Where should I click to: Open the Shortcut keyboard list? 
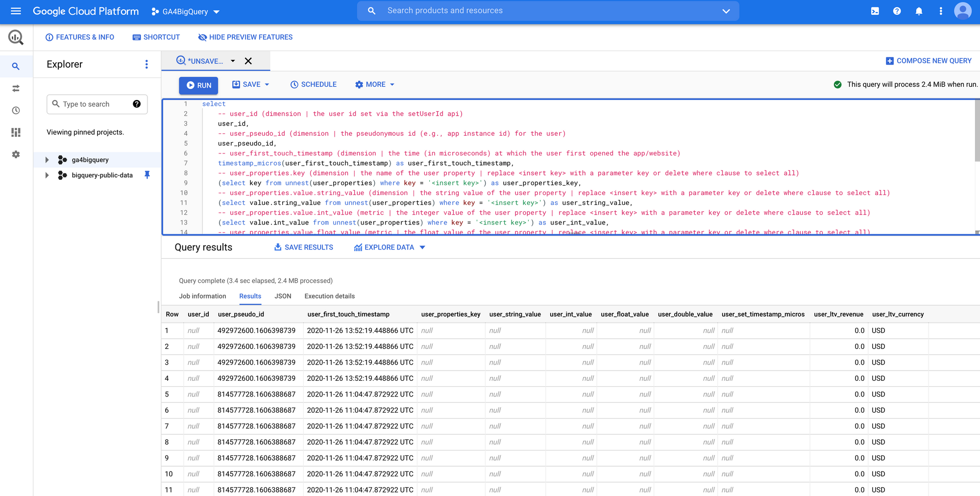[156, 37]
